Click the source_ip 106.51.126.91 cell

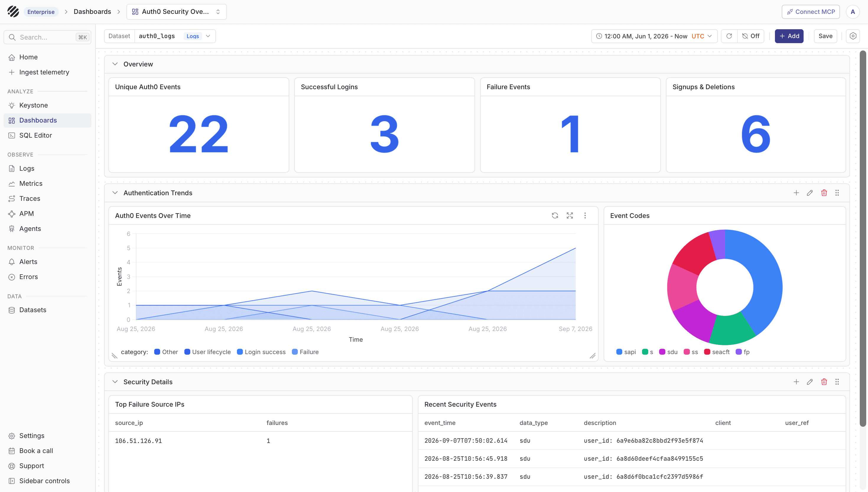point(139,441)
